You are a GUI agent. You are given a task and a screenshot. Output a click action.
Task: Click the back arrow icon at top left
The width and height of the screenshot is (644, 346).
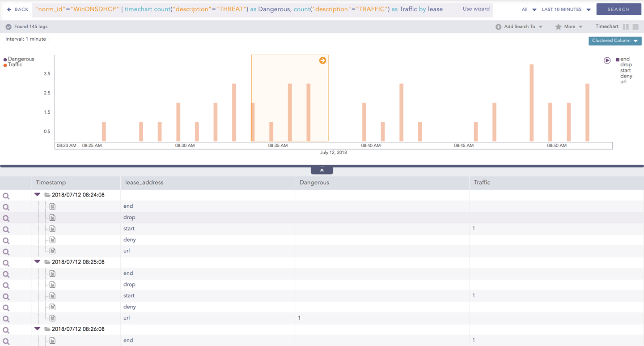coord(9,9)
